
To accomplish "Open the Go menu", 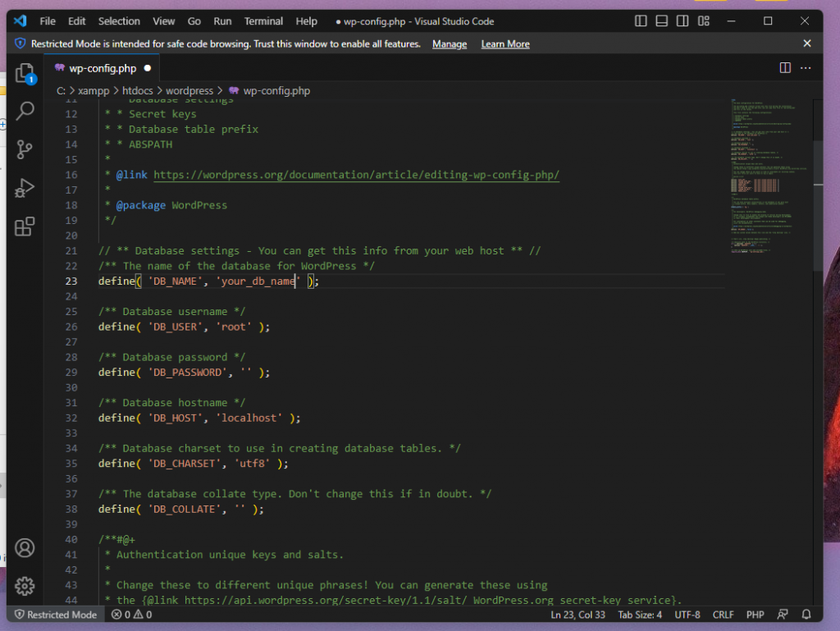I will click(194, 21).
